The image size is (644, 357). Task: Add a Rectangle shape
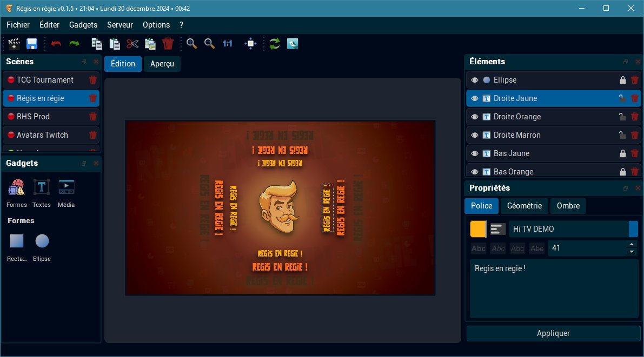[x=17, y=241]
